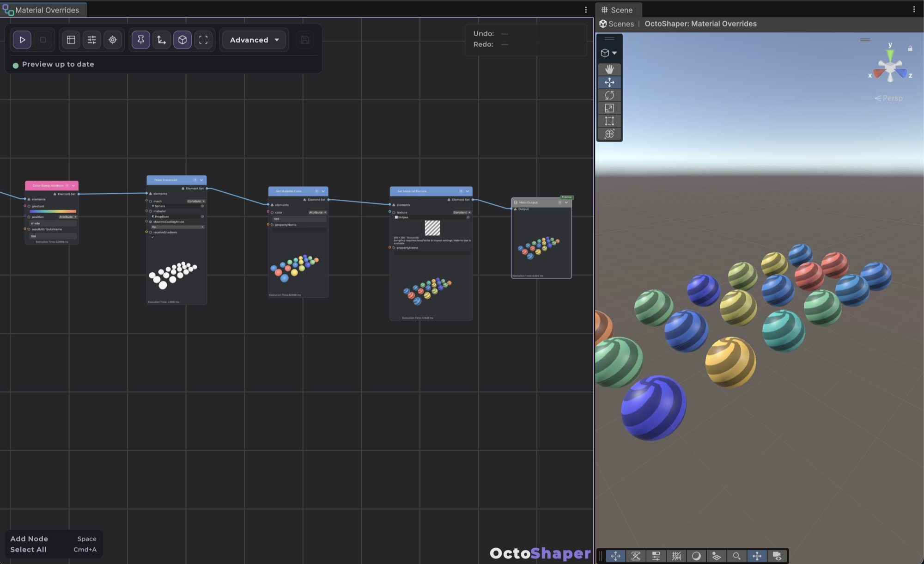Select the Rect transform tool
The image size is (924, 564).
tap(609, 121)
